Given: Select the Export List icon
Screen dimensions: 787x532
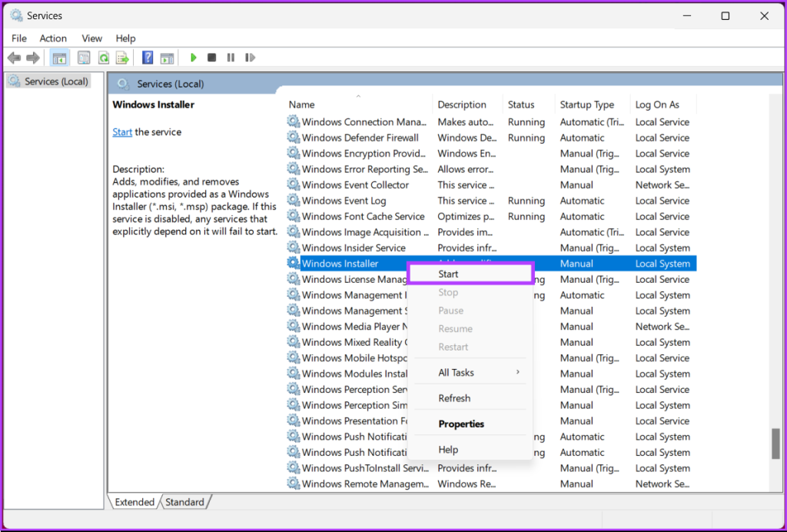Looking at the screenshot, I should pyautogui.click(x=122, y=57).
